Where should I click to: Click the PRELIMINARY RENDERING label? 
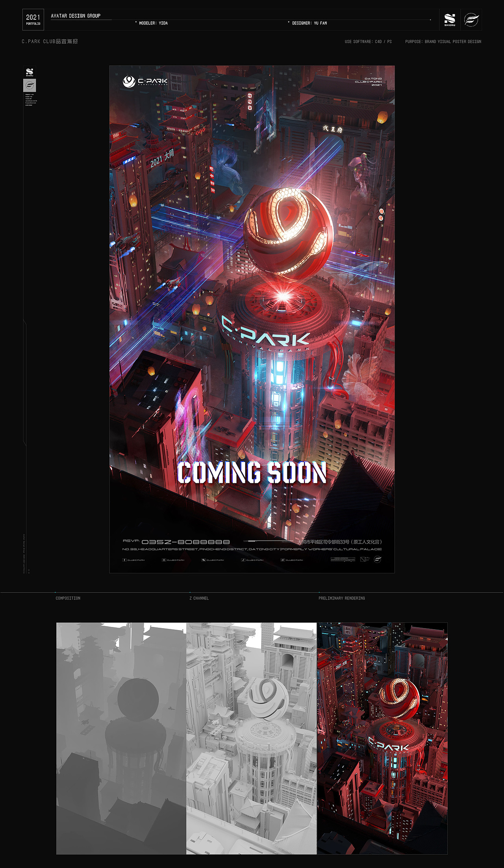342,598
